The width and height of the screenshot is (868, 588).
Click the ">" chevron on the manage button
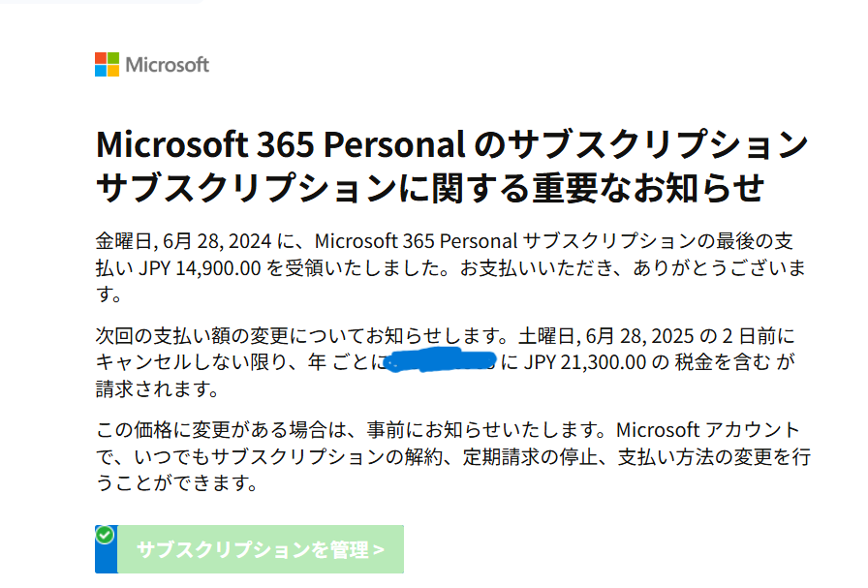point(379,550)
